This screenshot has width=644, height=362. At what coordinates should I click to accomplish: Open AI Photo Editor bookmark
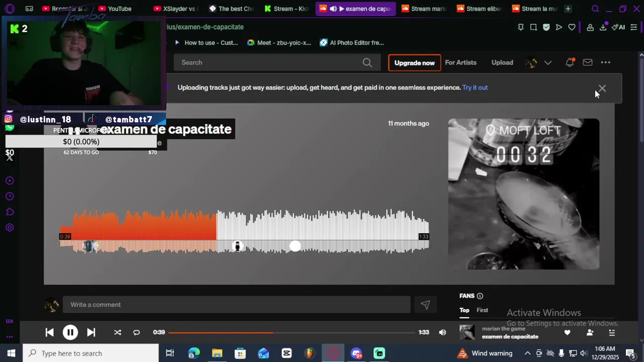tap(352, 43)
